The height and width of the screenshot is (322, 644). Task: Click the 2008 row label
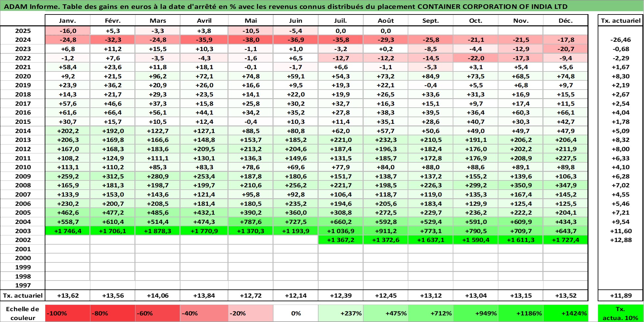pos(23,185)
